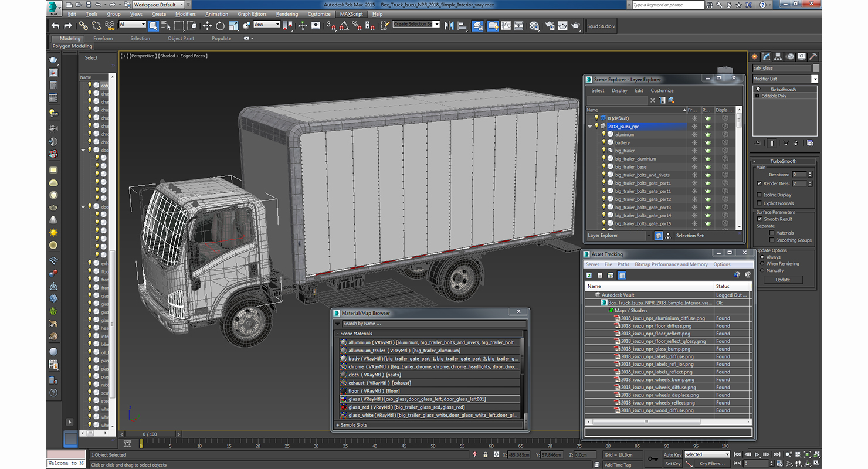Viewport: 868px width, 469px height.
Task: Activate the Select and Rotate tool
Action: [x=220, y=26]
